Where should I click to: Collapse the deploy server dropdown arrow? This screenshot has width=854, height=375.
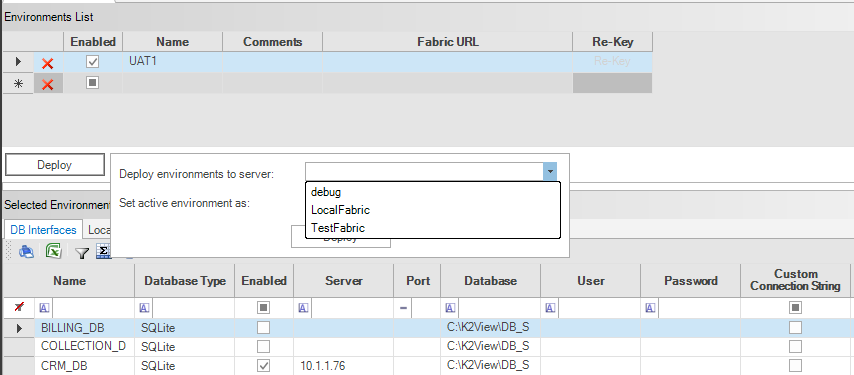(550, 171)
